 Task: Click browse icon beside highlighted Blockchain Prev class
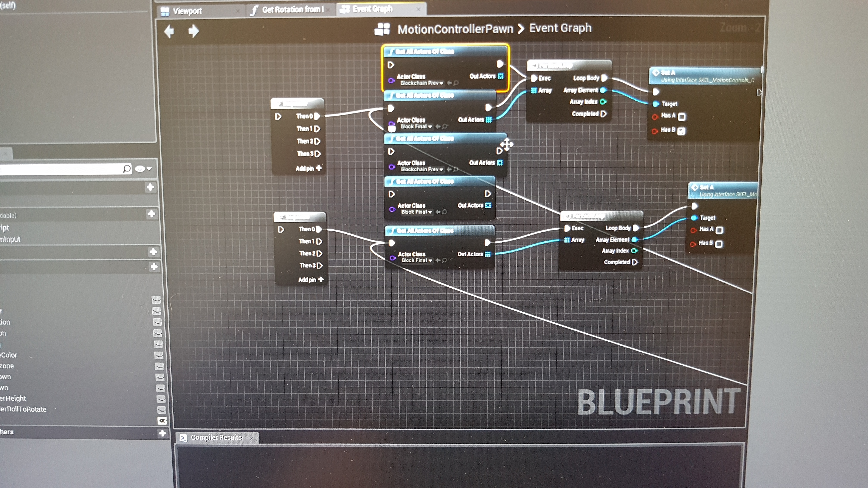(456, 83)
